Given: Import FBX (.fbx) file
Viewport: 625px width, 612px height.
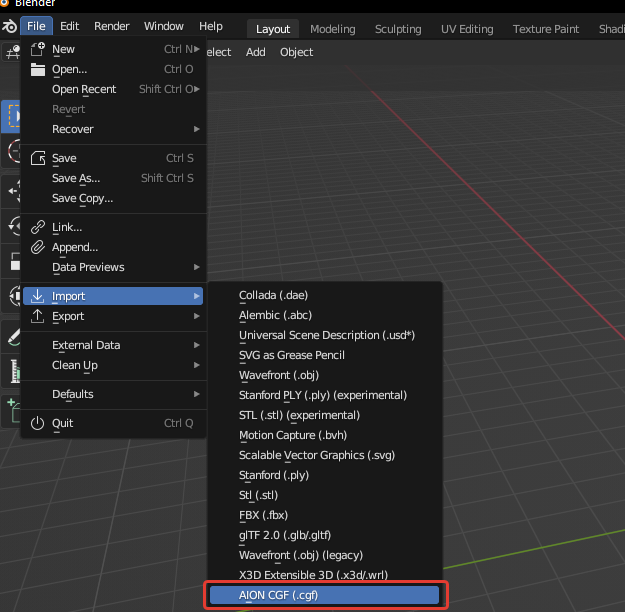Looking at the screenshot, I should point(324,515).
